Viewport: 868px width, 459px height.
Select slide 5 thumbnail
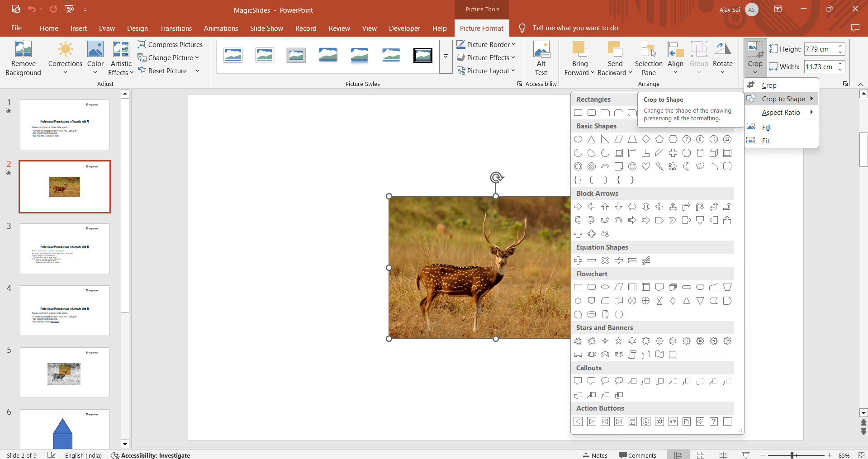tap(64, 372)
